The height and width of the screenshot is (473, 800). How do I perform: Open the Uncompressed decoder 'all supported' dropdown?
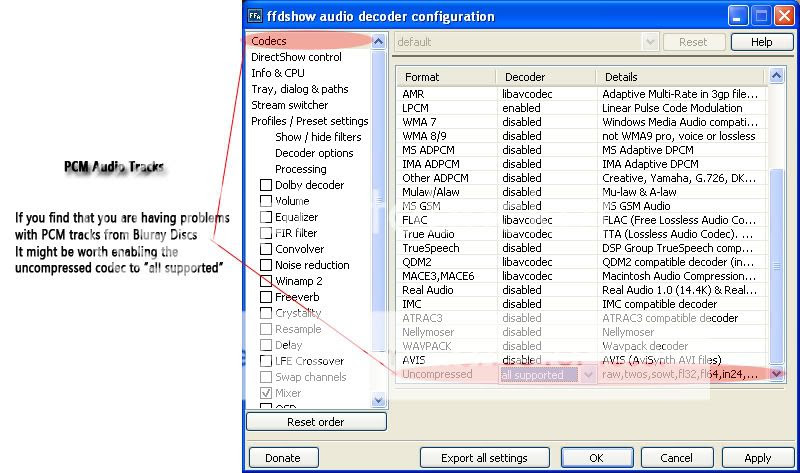tap(588, 375)
